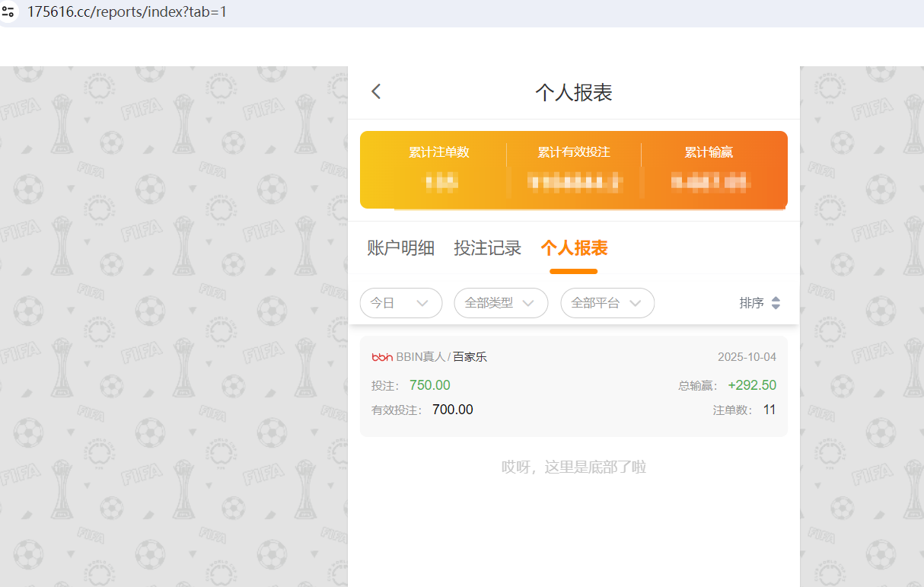Click the sort arrows icon next to 排序
The image size is (924, 587).
tap(776, 302)
